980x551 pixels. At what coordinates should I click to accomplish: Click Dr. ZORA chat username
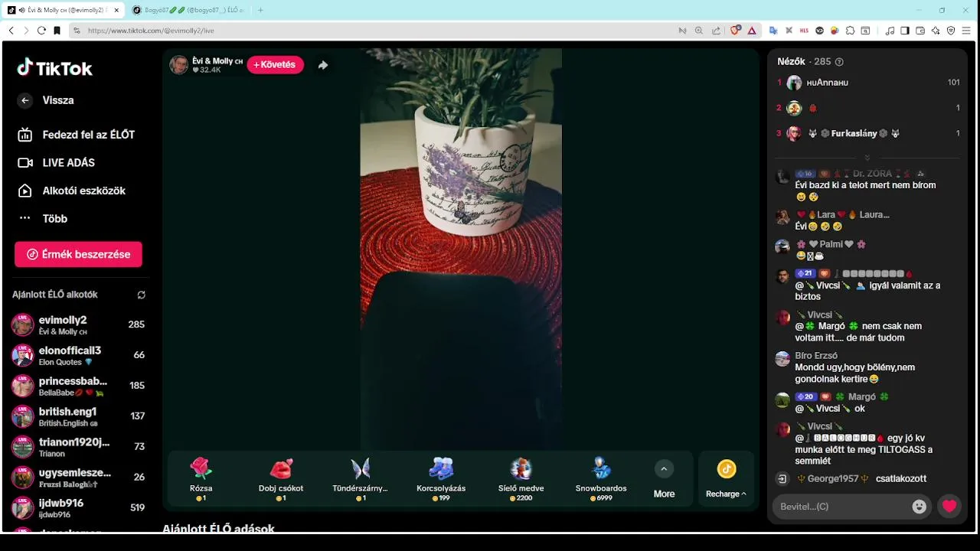click(x=873, y=174)
